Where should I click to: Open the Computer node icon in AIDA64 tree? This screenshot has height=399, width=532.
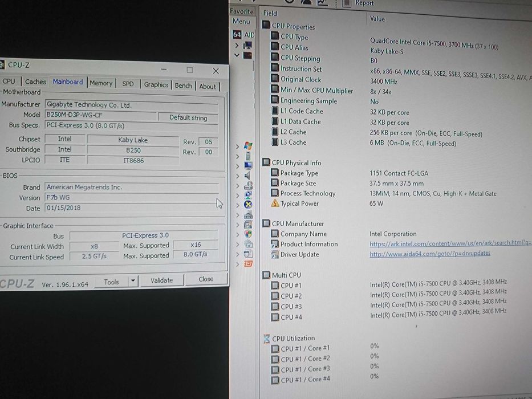pyautogui.click(x=248, y=45)
